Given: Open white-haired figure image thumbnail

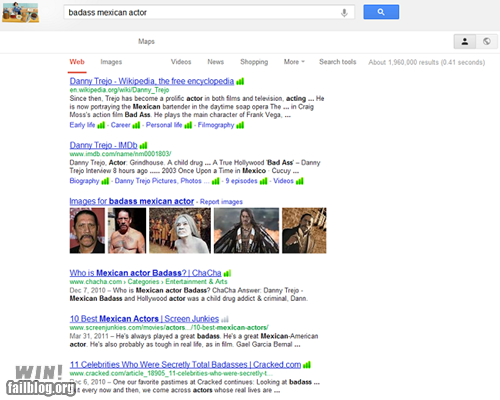Looking at the screenshot, I should (180, 231).
